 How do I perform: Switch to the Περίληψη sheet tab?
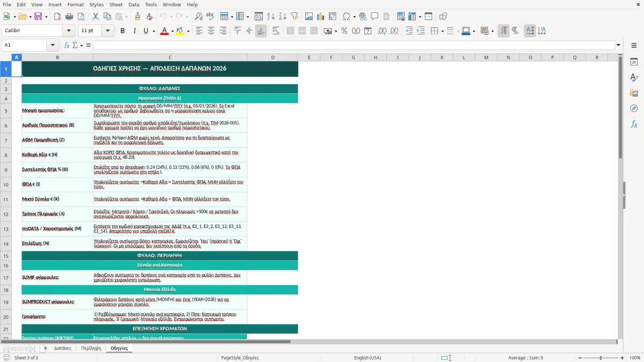point(91,348)
